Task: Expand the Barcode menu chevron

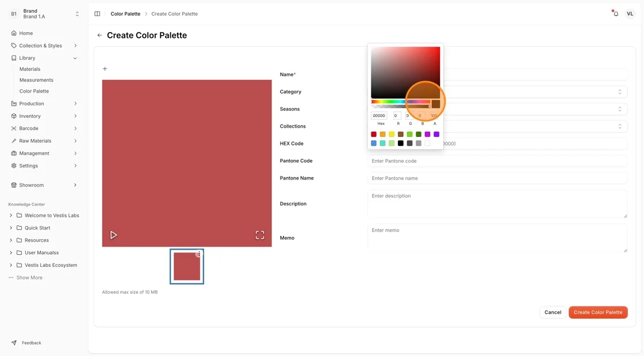Action: tap(75, 128)
